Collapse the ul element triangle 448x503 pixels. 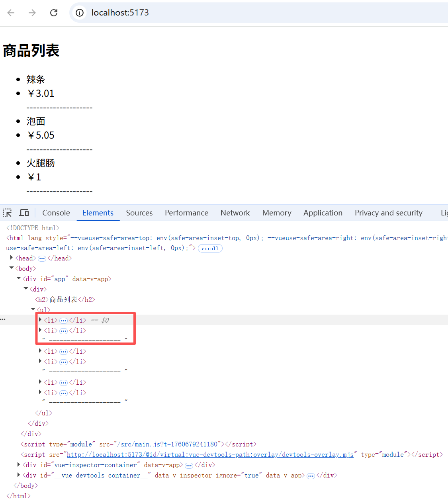pos(33,309)
